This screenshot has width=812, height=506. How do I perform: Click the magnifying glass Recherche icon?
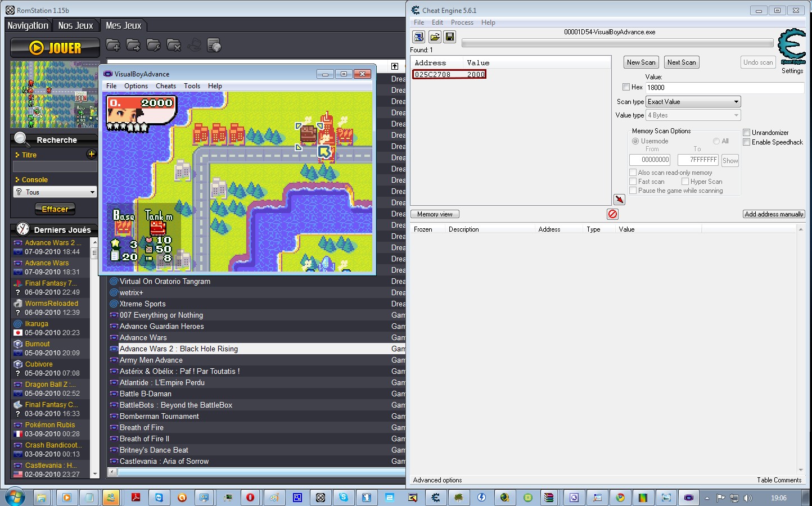click(x=22, y=139)
